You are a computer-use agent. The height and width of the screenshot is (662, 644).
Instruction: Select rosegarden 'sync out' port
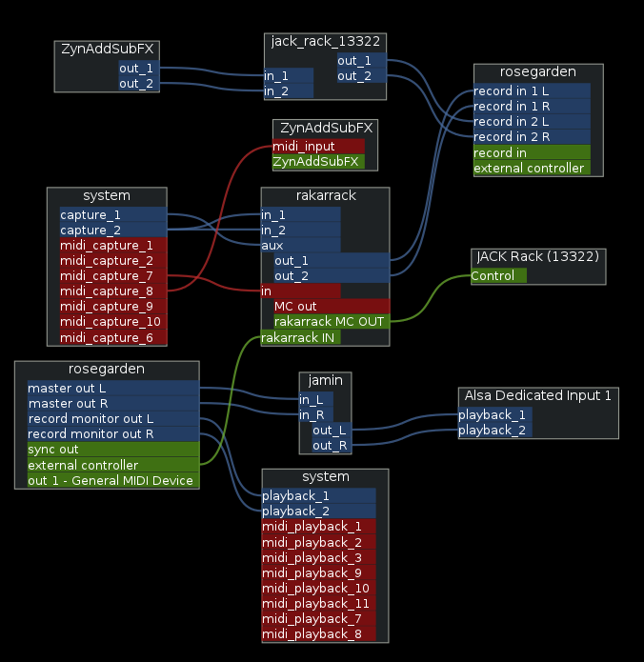pos(113,450)
